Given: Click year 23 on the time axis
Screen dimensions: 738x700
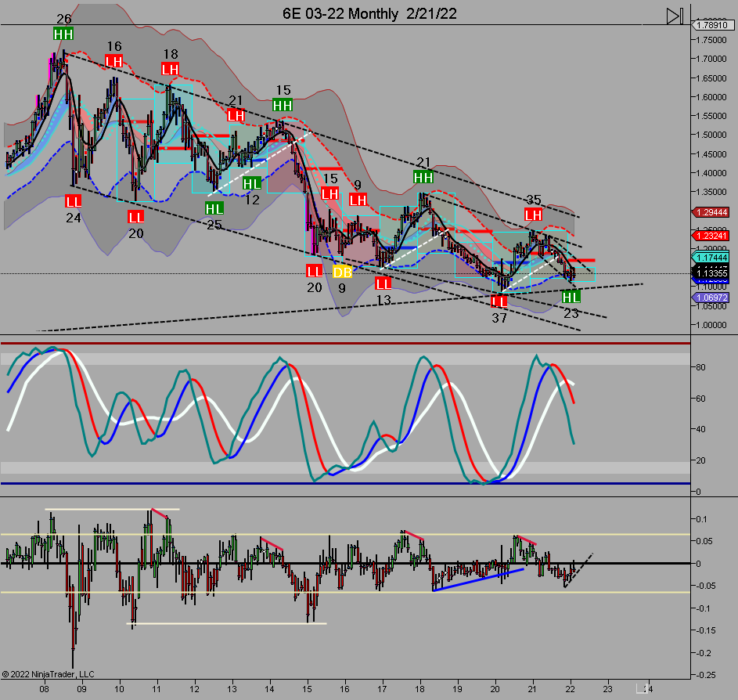Looking at the screenshot, I should 607,689.
